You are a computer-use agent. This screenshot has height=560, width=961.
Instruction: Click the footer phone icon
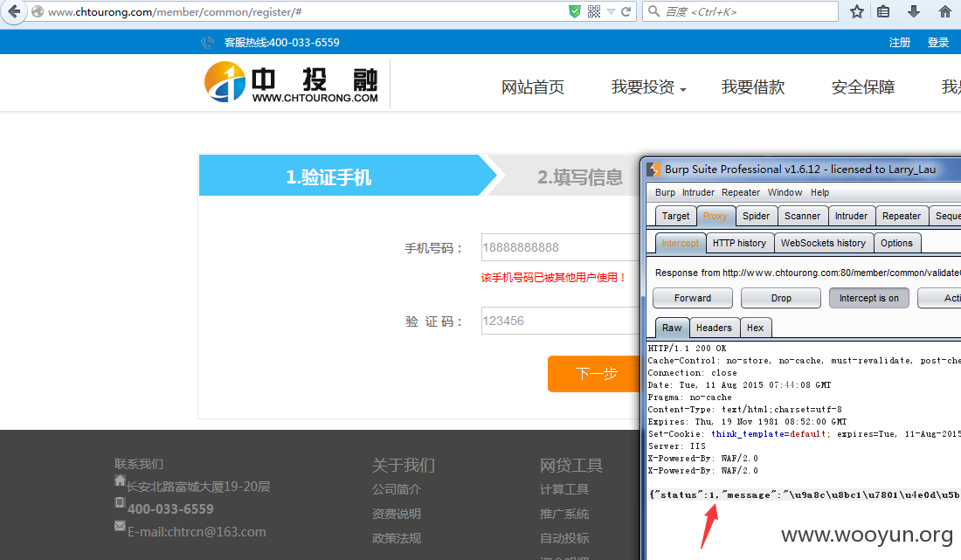[x=120, y=502]
